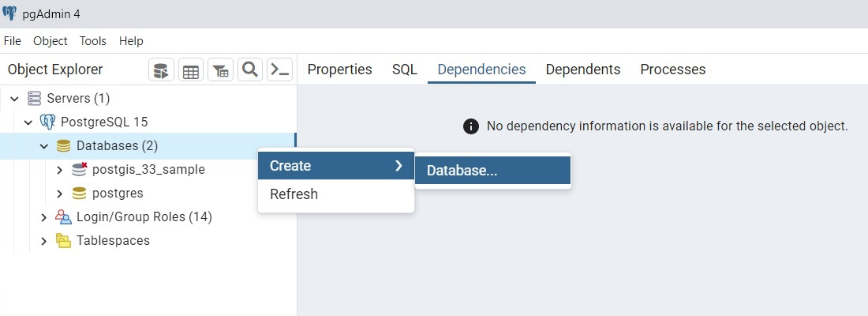Select the Databases (2) tree label
This screenshot has width=868, height=316.
point(118,146)
